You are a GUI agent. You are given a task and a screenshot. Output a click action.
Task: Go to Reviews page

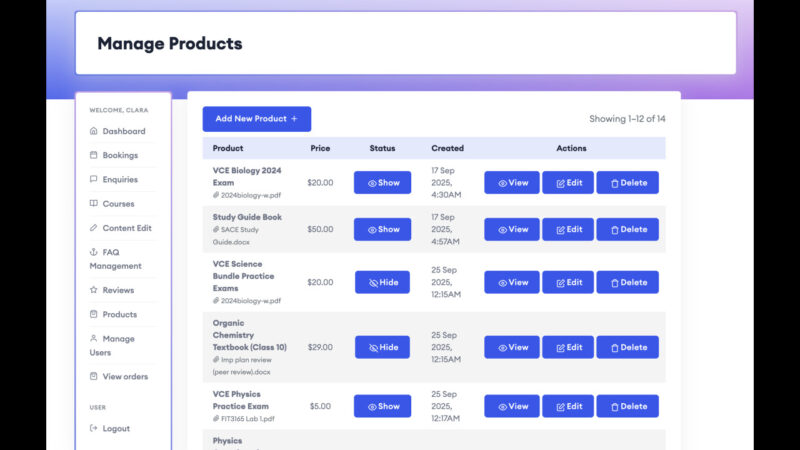click(112, 290)
